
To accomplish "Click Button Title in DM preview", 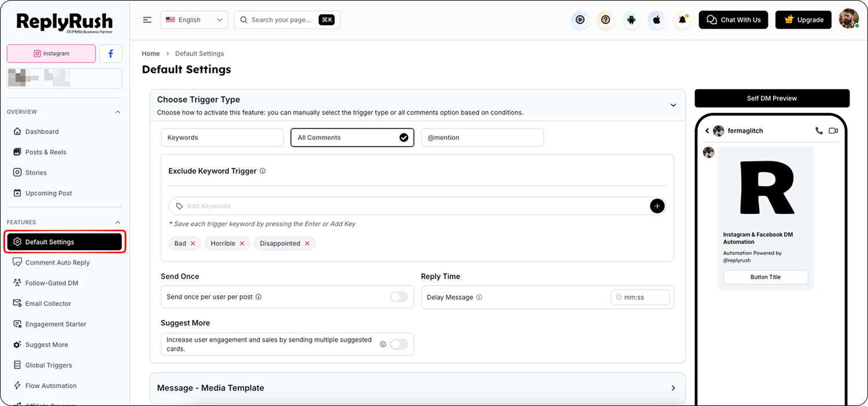I will [x=766, y=277].
